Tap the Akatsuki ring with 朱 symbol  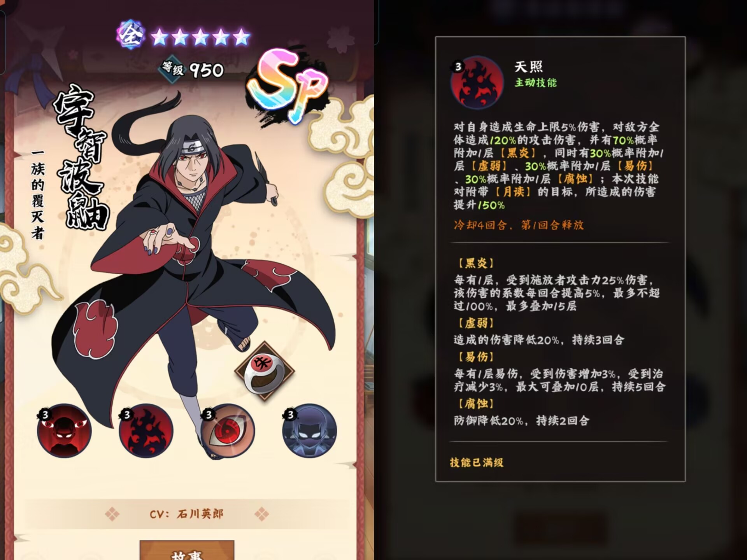(265, 371)
